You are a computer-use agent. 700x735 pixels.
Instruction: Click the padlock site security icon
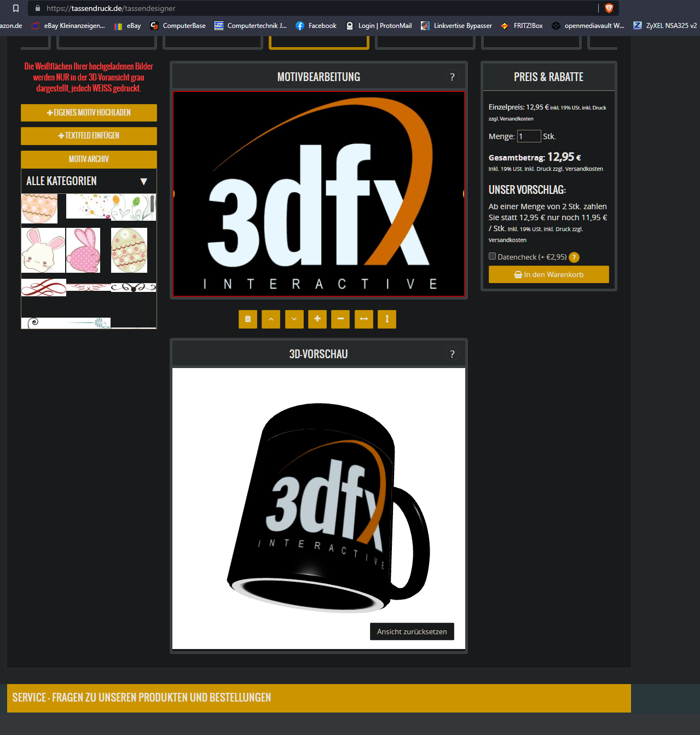click(x=37, y=8)
